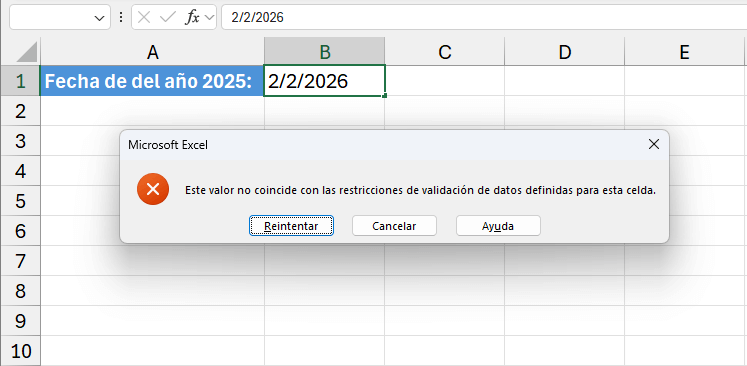Click the formula bar containing 2/2/2026
The height and width of the screenshot is (366, 747).
pos(484,18)
